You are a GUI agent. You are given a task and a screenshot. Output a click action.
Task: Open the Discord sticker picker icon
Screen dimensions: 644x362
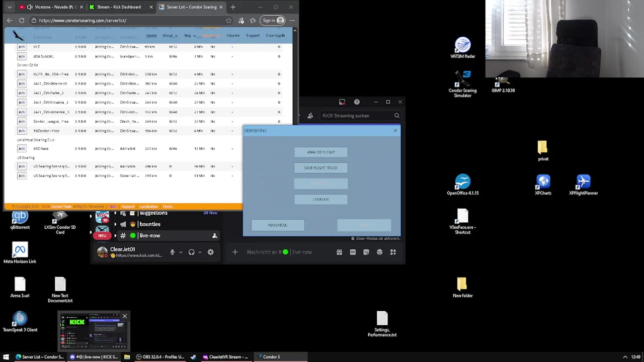click(366, 252)
